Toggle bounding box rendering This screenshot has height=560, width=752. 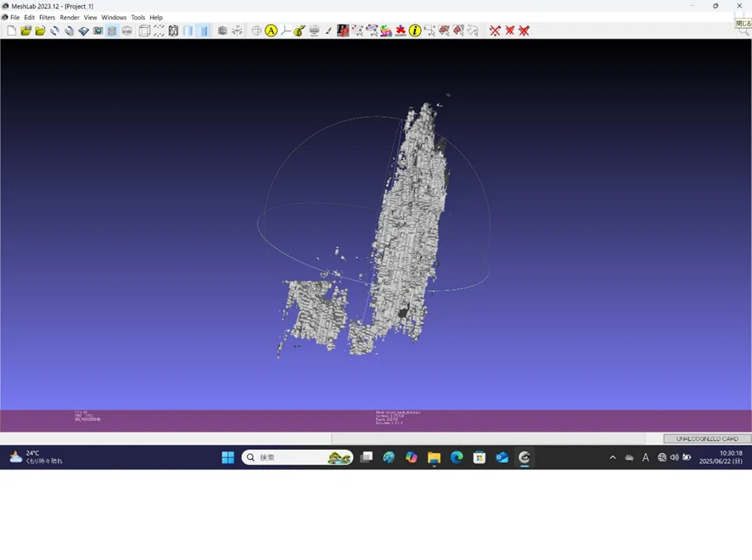tap(144, 31)
